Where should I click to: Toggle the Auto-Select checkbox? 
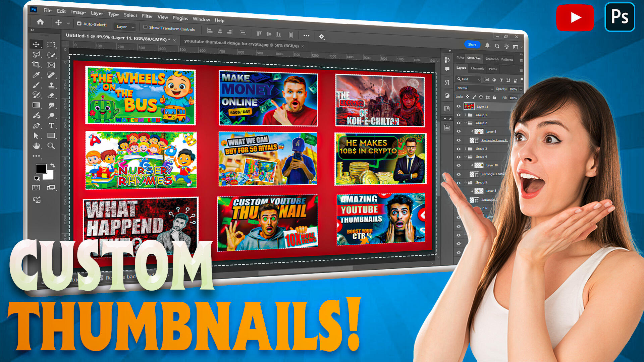pyautogui.click(x=79, y=24)
